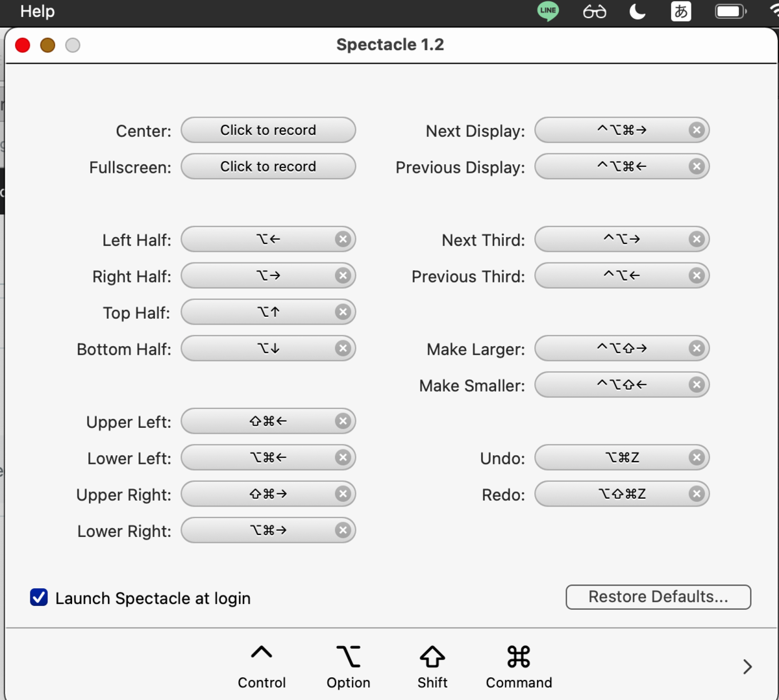Screen dimensions: 779x700
Task: Click the Control key legend icon
Action: tap(262, 653)
